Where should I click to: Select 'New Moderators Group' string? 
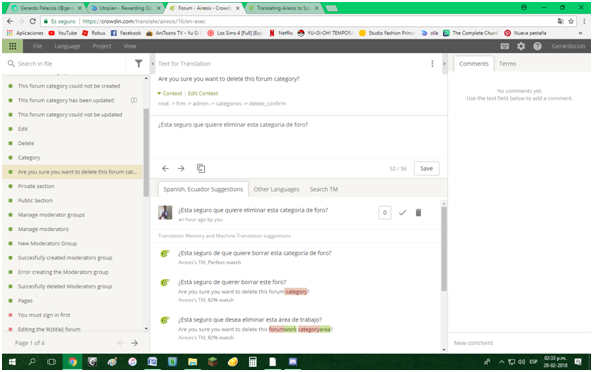[x=72, y=243]
